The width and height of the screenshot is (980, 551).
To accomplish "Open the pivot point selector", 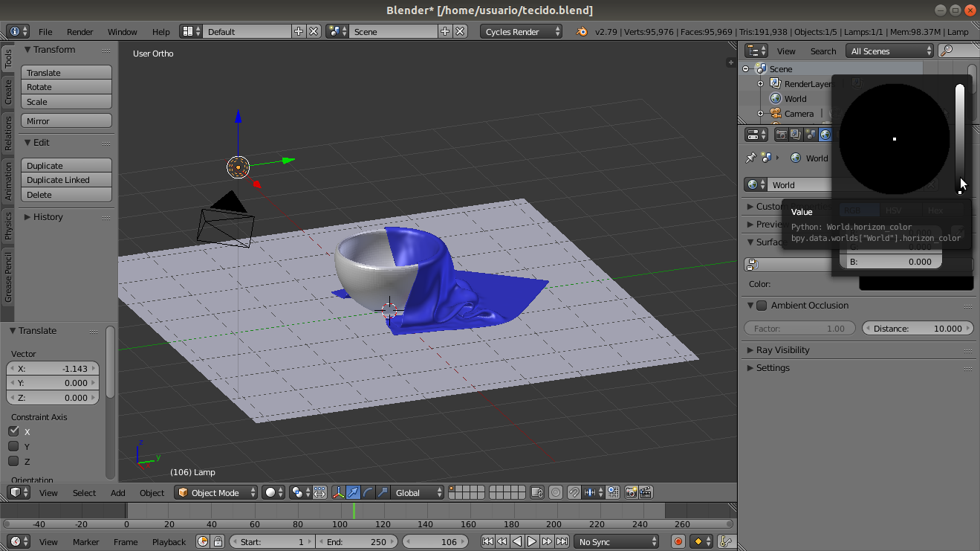I will point(300,492).
